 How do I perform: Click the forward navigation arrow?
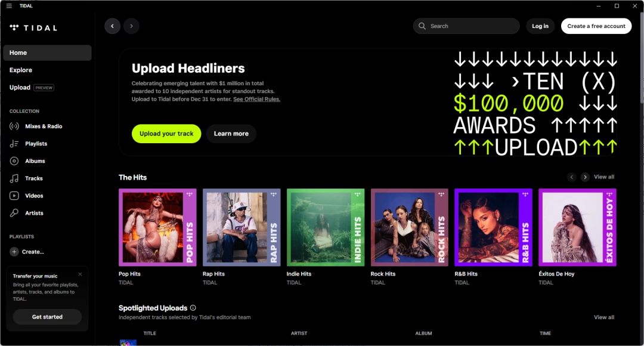coord(131,26)
